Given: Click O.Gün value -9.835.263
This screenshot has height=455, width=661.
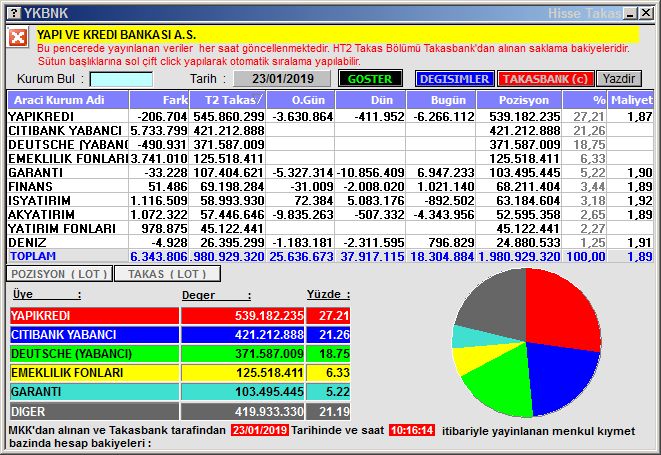Looking at the screenshot, I should click(303, 214).
